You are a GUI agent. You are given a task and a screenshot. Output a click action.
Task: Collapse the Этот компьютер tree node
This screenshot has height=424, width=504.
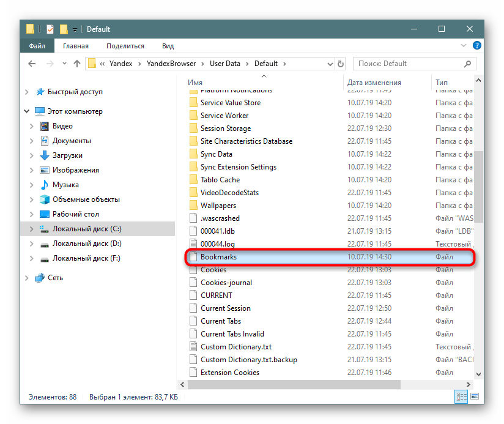pos(27,111)
